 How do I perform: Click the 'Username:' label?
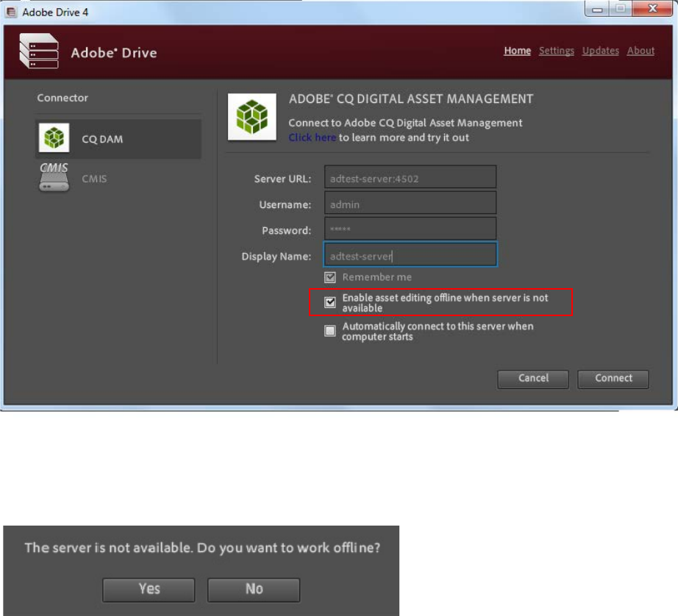[x=285, y=205]
